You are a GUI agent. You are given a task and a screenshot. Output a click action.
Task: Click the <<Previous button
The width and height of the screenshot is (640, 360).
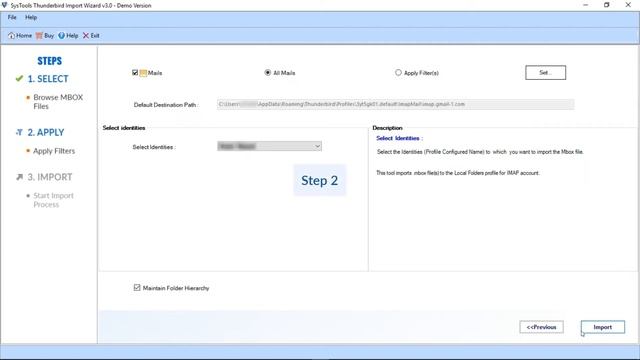[x=541, y=327]
